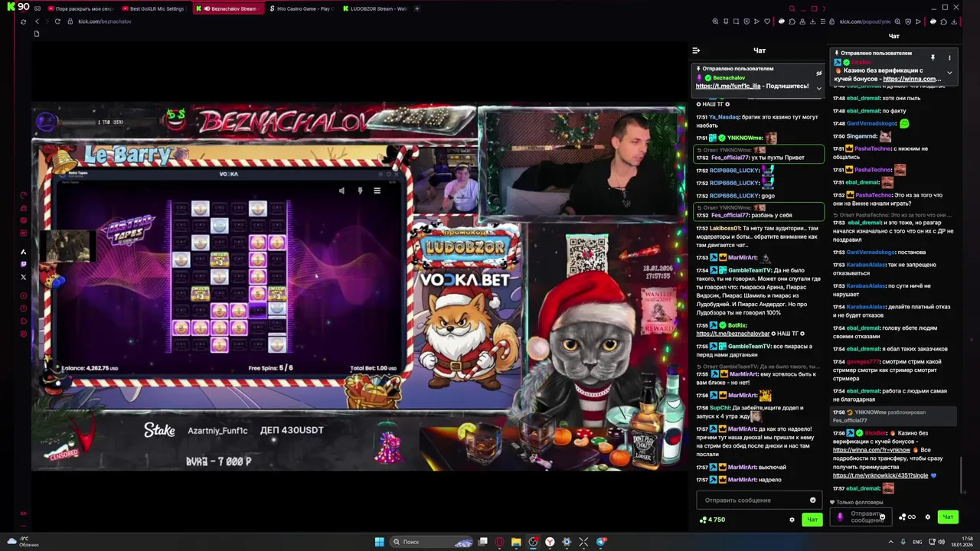Click username Ya_Nasdaq in chat
This screenshot has width=980, height=551.
point(724,117)
